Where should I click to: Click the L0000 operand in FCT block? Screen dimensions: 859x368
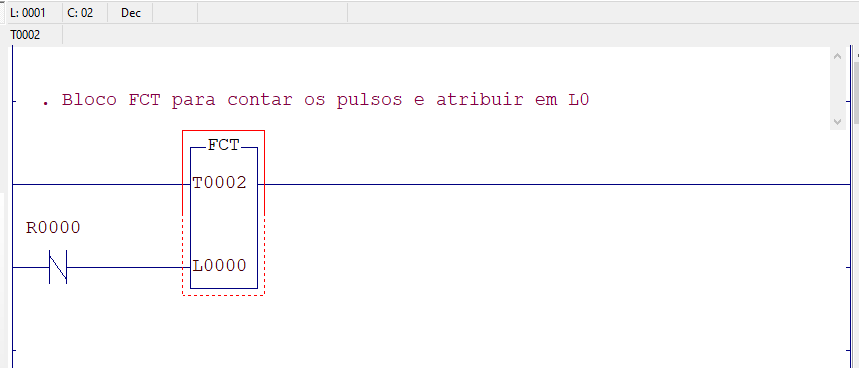tap(220, 266)
